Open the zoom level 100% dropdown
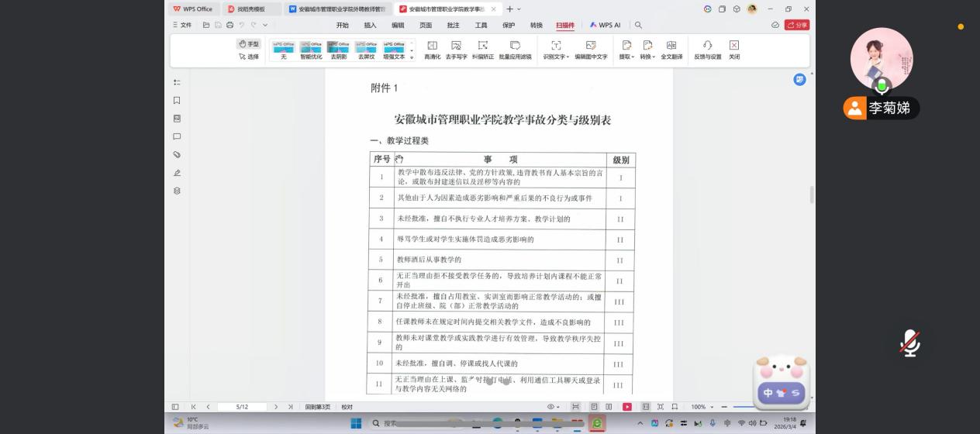The height and width of the screenshot is (434, 980). coord(702,407)
